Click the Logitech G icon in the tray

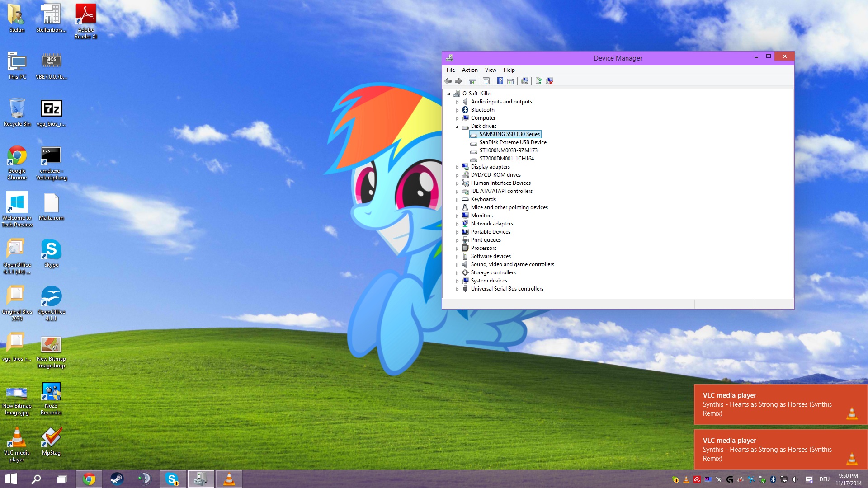click(x=730, y=479)
